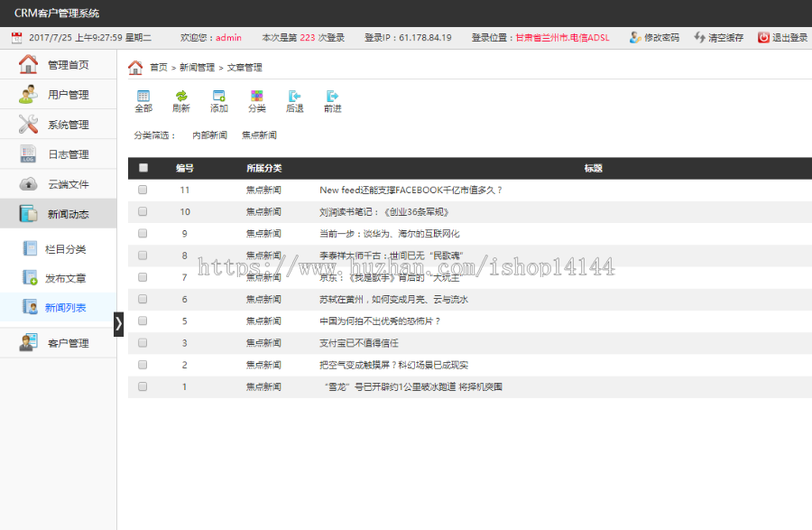Click the 系统管理 tools icon

click(x=28, y=125)
